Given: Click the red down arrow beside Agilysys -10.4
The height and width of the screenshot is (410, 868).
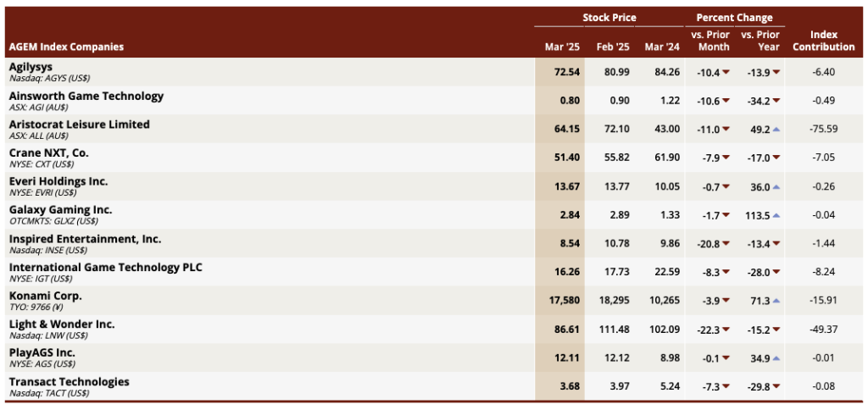Looking at the screenshot, I should pyautogui.click(x=726, y=72).
